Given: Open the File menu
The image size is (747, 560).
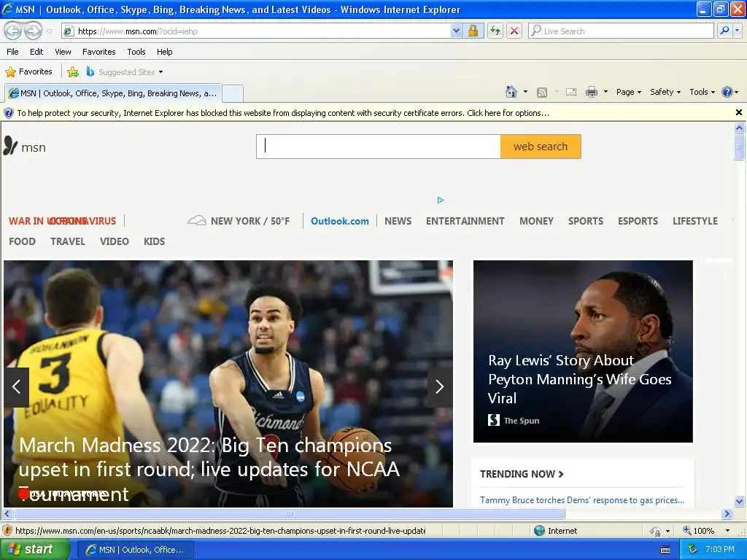Looking at the screenshot, I should click(x=12, y=52).
